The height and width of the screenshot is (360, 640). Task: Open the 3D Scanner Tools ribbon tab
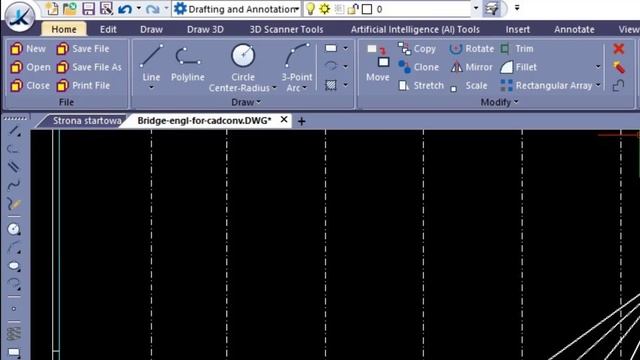click(286, 29)
